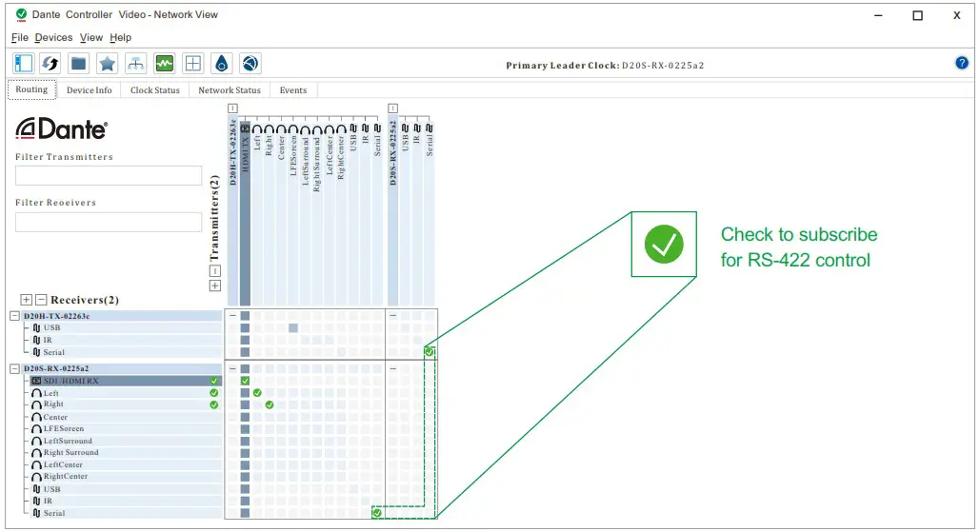
Task: Select IR row under D20S-RX-0225a2
Action: tap(126, 501)
